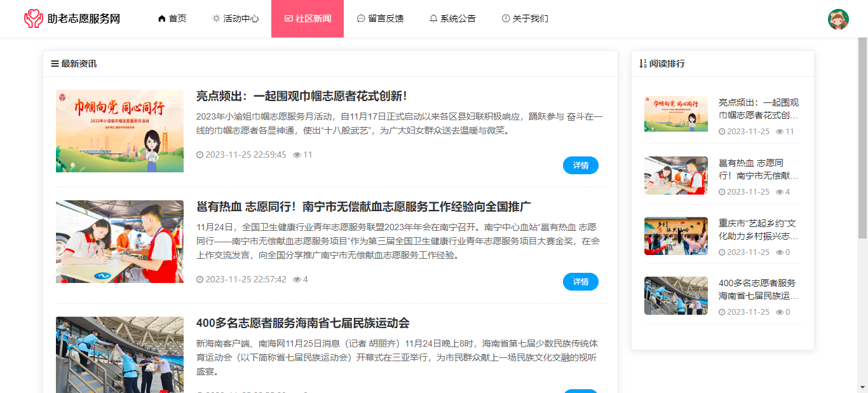Click the stadium stairs main article thumbnail
The image size is (868, 393).
[119, 355]
